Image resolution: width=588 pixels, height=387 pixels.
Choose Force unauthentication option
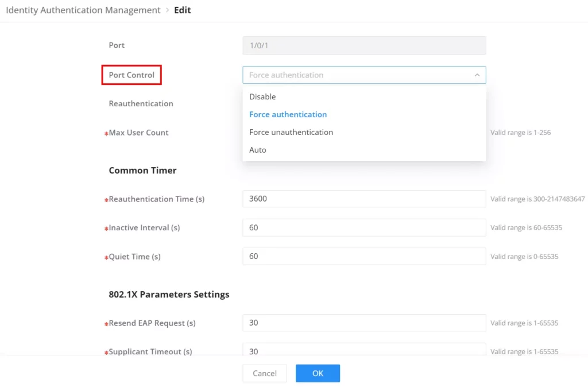[x=364, y=132]
